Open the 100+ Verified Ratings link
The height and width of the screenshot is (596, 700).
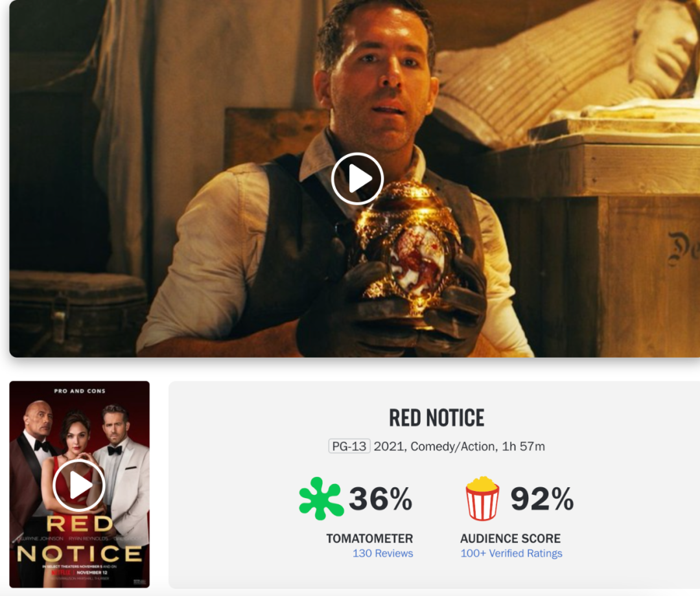click(511, 553)
